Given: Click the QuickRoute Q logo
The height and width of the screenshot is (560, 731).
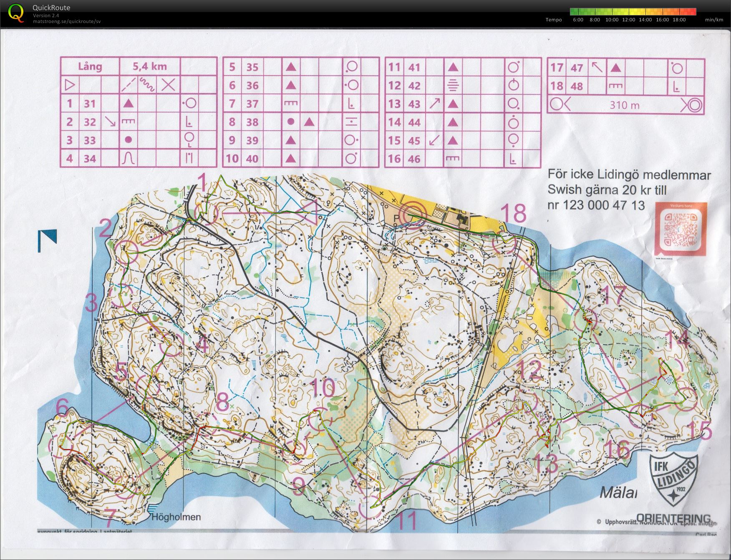Looking at the screenshot, I should click(x=16, y=13).
